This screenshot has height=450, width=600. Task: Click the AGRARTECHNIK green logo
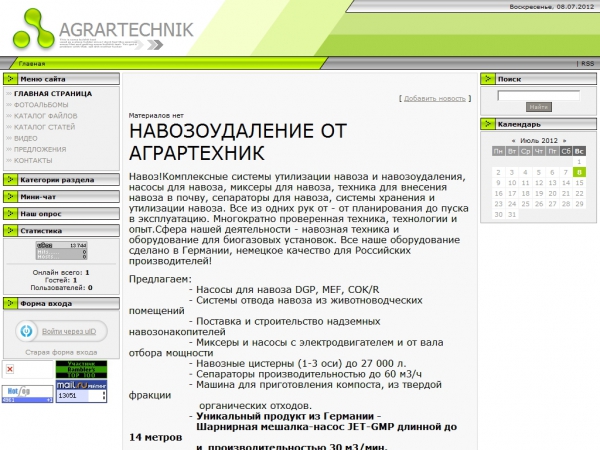[x=33, y=29]
